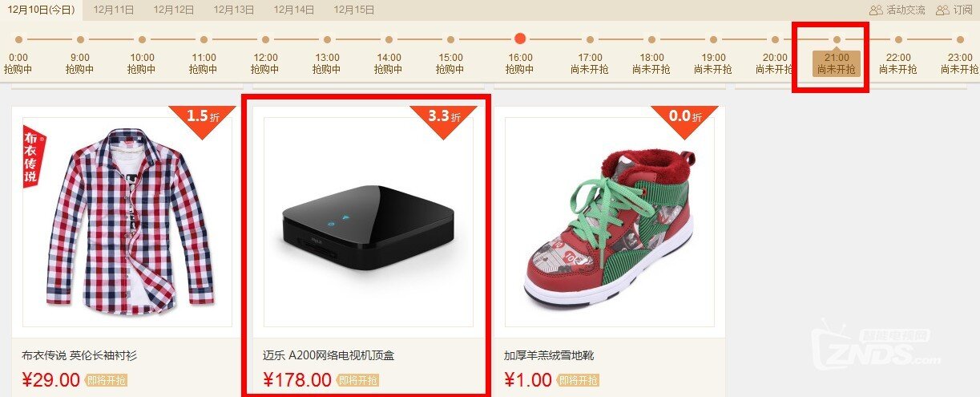The image size is (980, 397).
Task: Click 即将开抢 button under ¥29.00 shirt
Action: tap(106, 380)
